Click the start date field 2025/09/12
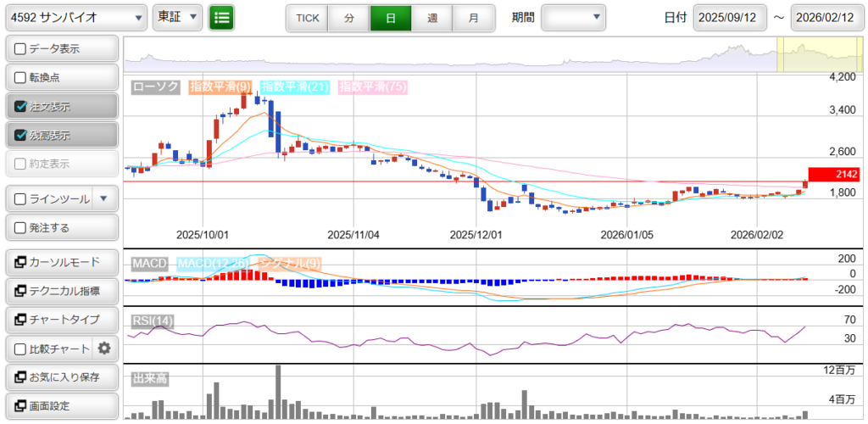The height and width of the screenshot is (424, 868). (730, 18)
